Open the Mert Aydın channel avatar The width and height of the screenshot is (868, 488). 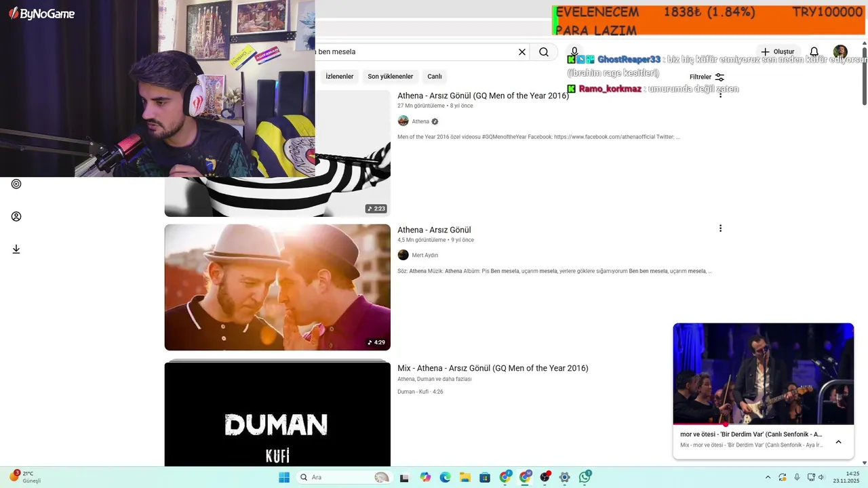[403, 255]
